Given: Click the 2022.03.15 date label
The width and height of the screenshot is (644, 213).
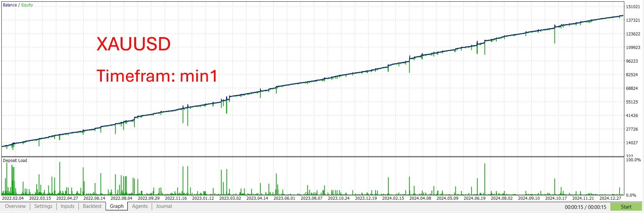Looking at the screenshot, I should (x=40, y=198).
